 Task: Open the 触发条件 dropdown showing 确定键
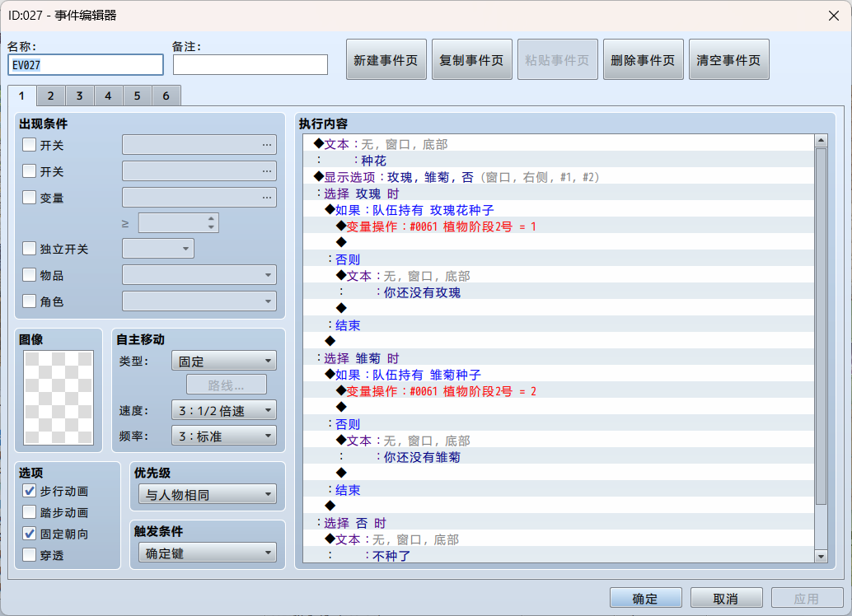coord(208,553)
